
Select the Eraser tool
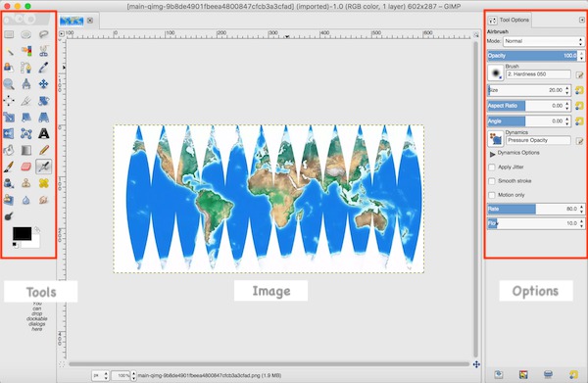[25, 167]
